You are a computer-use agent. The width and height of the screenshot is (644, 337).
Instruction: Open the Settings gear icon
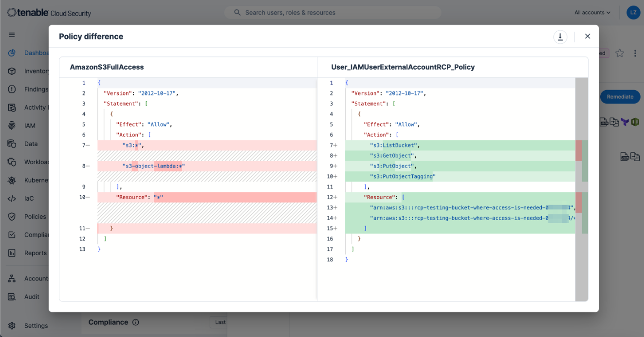coord(12,325)
